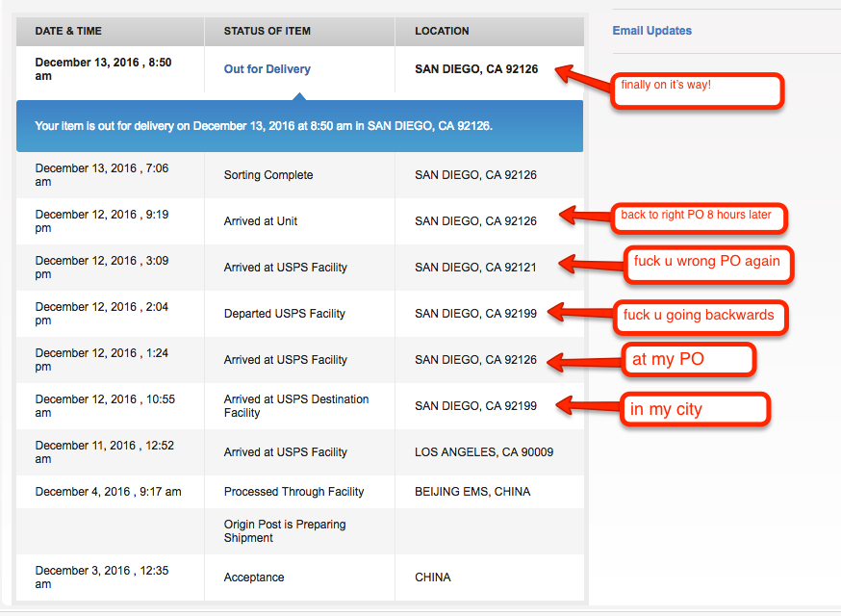
Task: Click the pointer triangle under Out for Delivery
Action: (x=299, y=95)
